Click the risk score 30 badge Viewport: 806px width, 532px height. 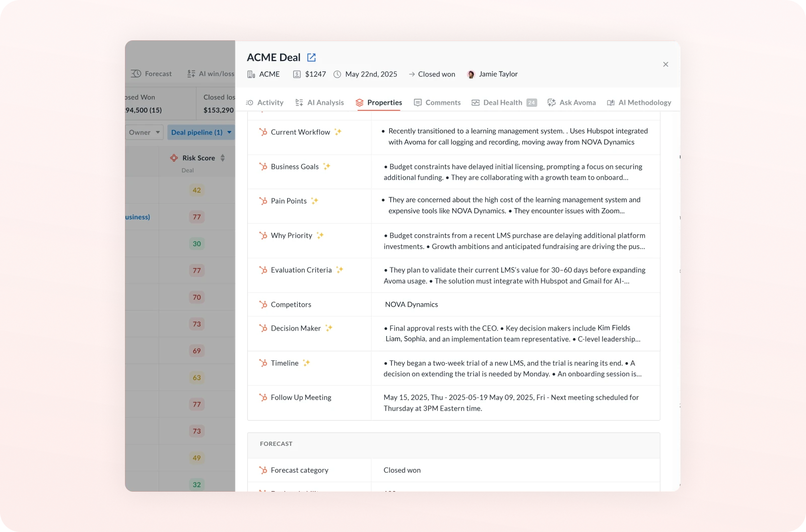click(196, 244)
